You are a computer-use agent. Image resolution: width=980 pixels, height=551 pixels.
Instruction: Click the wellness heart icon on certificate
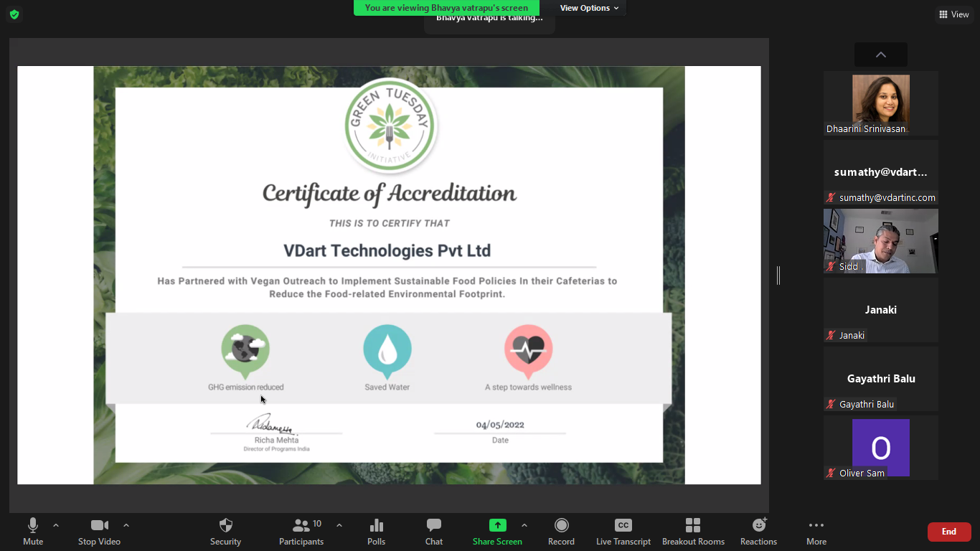[x=528, y=351]
